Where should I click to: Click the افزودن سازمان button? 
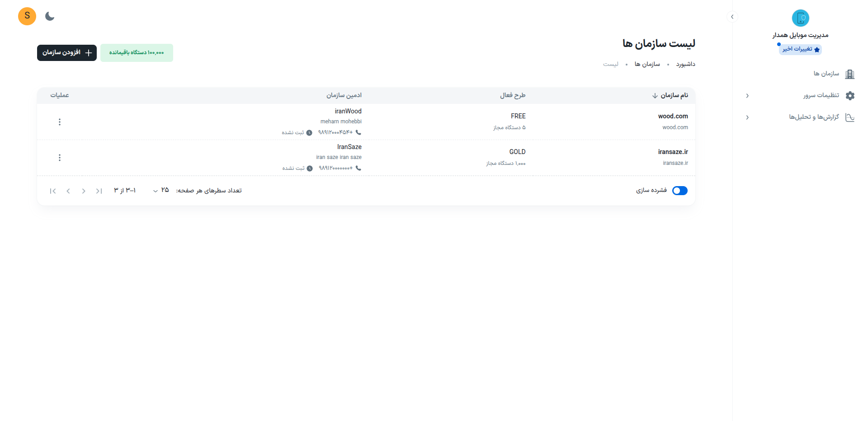[67, 53]
